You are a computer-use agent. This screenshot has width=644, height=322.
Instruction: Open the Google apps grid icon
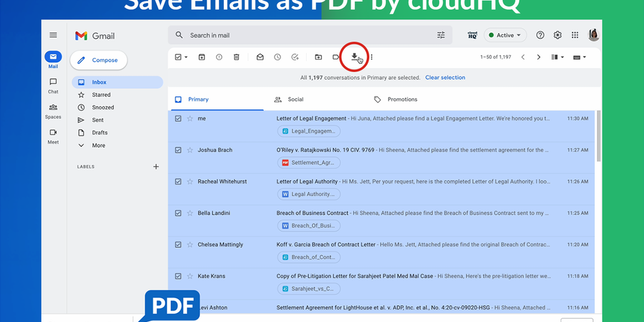[x=575, y=35]
